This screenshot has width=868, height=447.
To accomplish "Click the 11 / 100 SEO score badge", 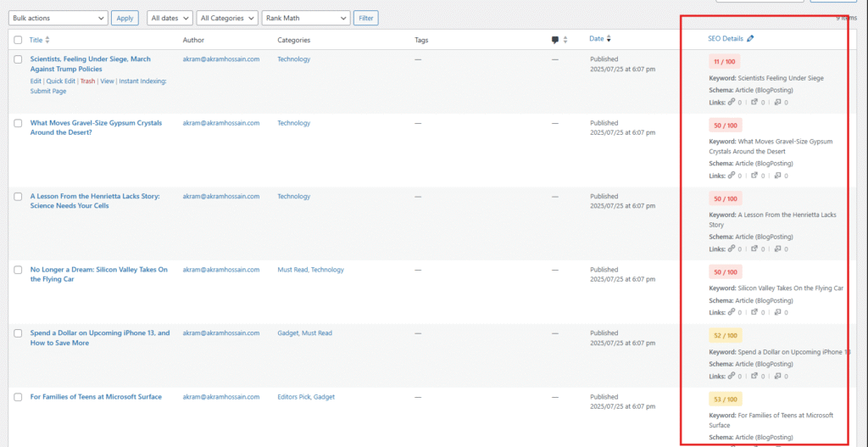I will coord(724,61).
